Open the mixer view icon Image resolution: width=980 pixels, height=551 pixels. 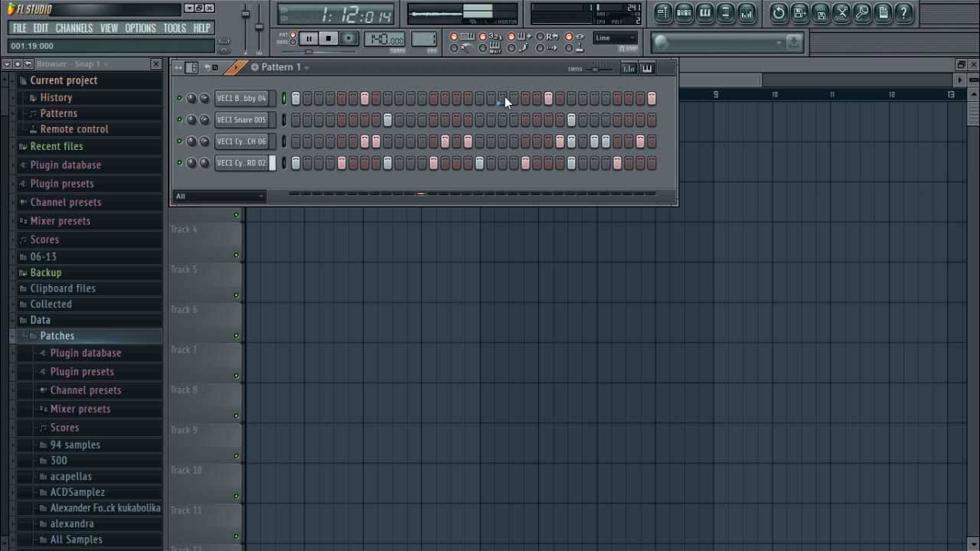pos(746,12)
